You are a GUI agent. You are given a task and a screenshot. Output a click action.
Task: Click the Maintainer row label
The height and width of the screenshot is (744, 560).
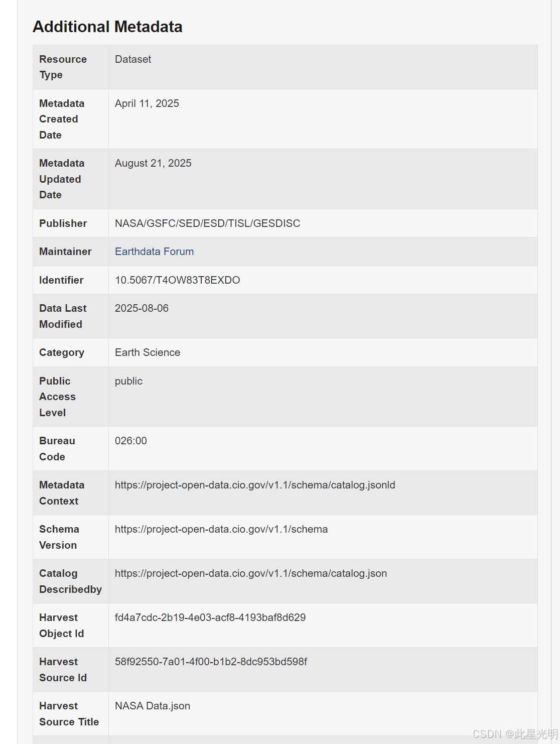(x=65, y=252)
